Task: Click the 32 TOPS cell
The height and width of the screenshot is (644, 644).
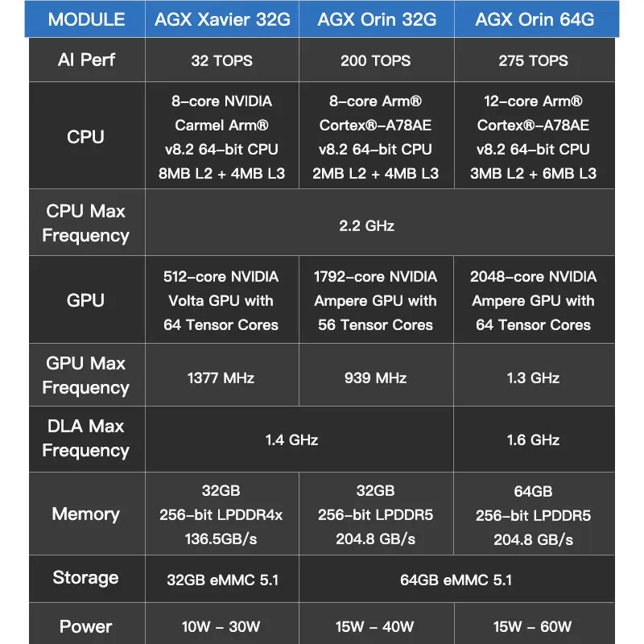Action: pos(221,60)
